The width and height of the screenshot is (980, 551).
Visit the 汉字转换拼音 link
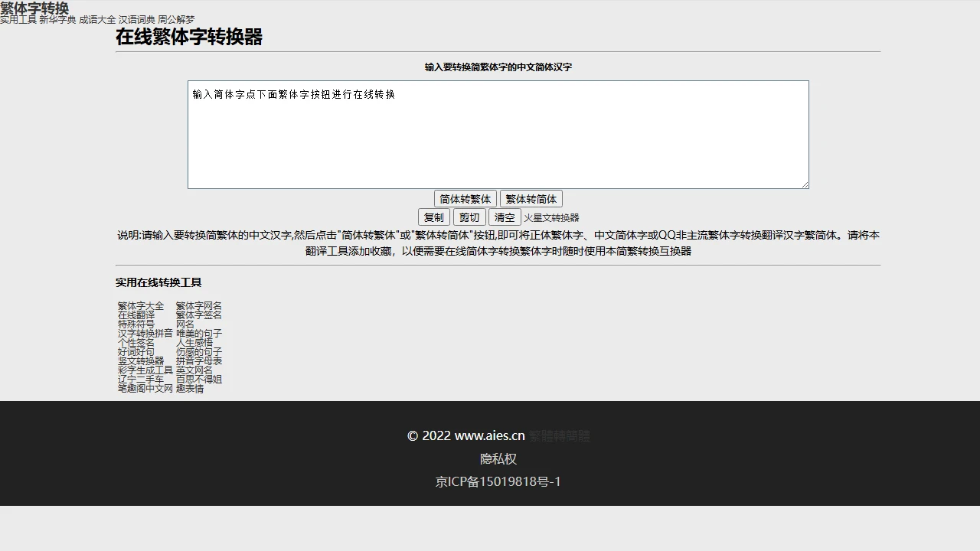[145, 334]
